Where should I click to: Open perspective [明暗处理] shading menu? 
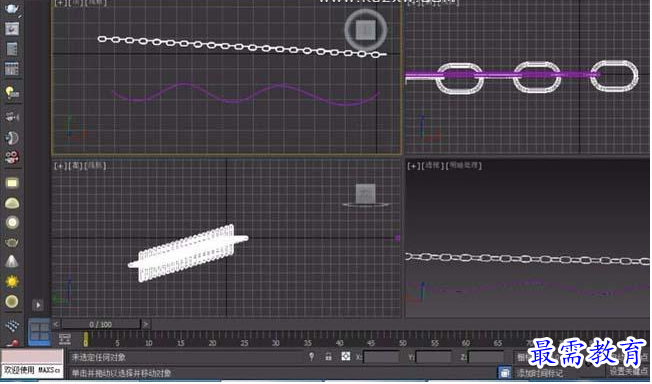(x=464, y=166)
